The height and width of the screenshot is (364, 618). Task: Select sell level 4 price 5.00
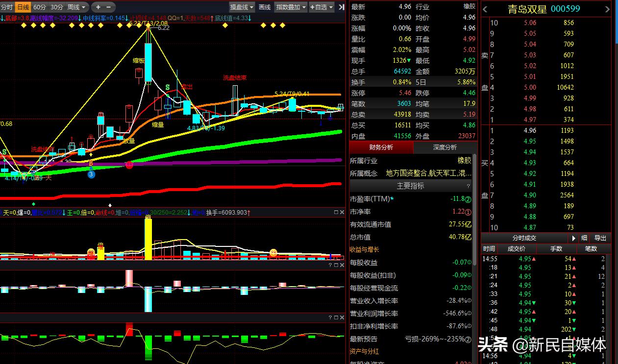coord(530,87)
